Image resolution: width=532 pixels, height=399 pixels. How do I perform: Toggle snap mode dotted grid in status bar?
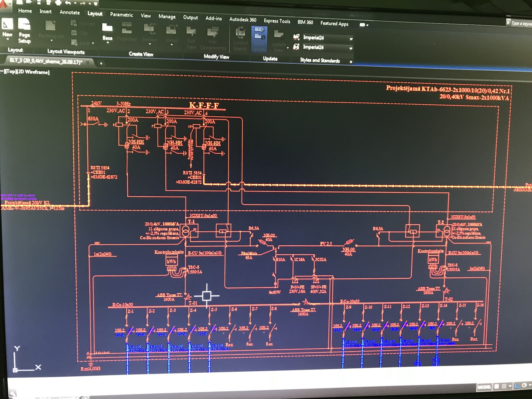(504, 386)
